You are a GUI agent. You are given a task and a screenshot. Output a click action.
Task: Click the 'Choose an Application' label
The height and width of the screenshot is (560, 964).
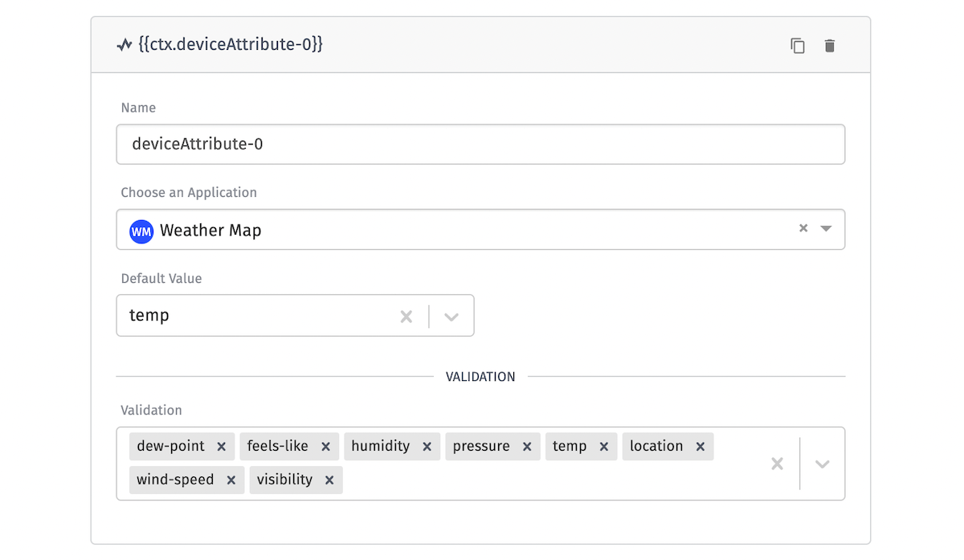[x=189, y=193]
